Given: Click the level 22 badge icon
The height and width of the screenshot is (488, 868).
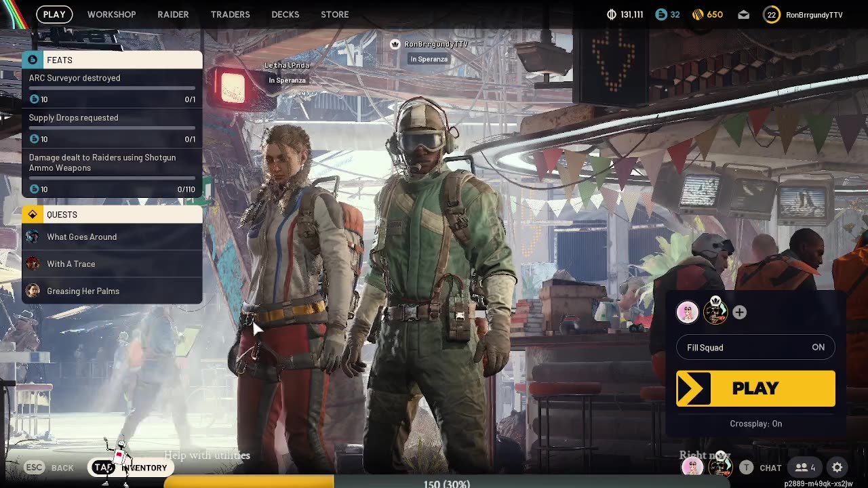Looking at the screenshot, I should (772, 14).
